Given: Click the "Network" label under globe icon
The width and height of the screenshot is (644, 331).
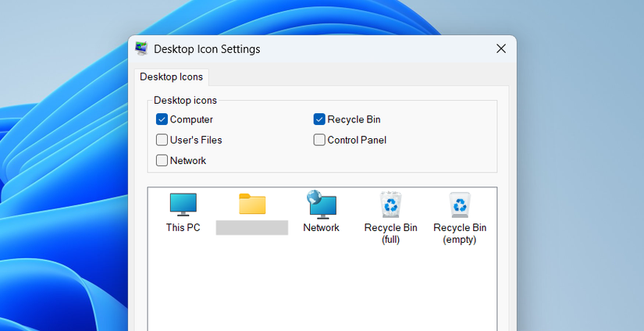Looking at the screenshot, I should [x=321, y=227].
